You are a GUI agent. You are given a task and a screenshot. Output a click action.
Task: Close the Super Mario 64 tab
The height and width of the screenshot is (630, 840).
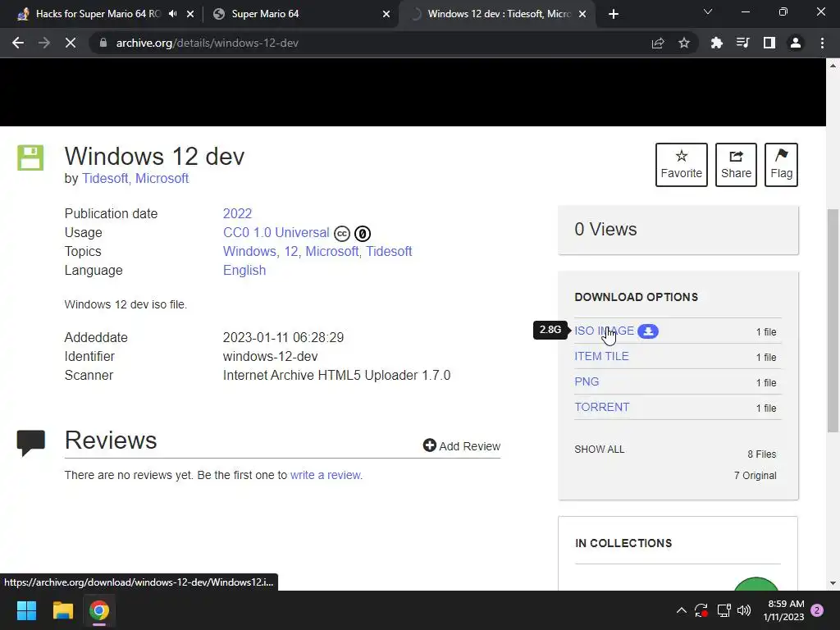tap(386, 14)
